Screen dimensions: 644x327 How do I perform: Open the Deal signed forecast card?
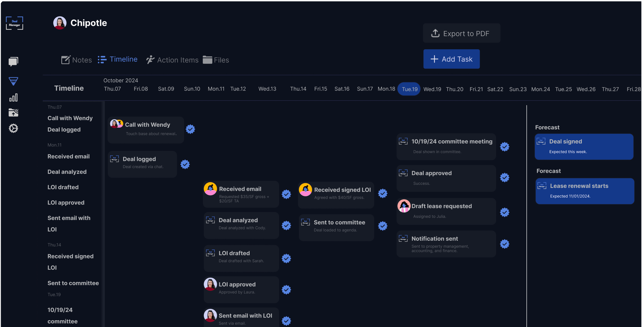click(x=584, y=147)
